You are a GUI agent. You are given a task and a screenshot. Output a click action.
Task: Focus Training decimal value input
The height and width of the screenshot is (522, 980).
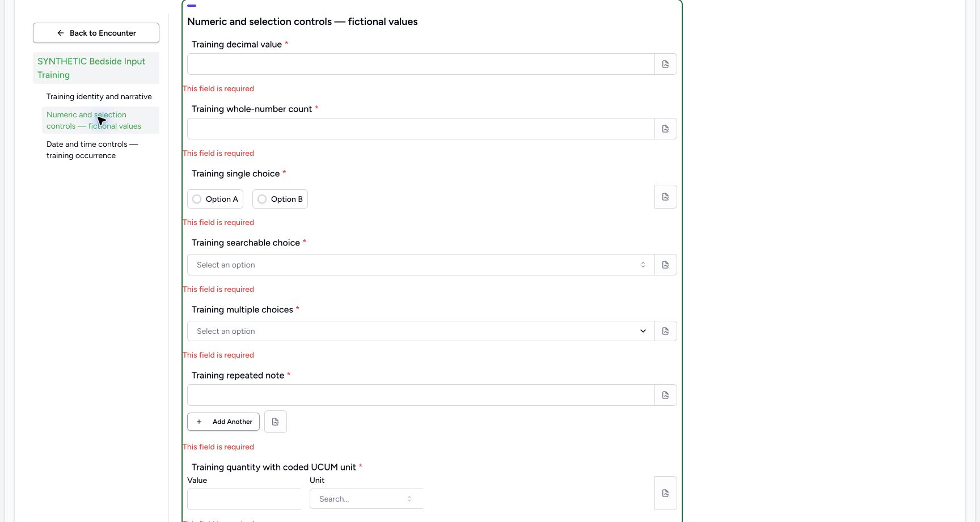(421, 64)
